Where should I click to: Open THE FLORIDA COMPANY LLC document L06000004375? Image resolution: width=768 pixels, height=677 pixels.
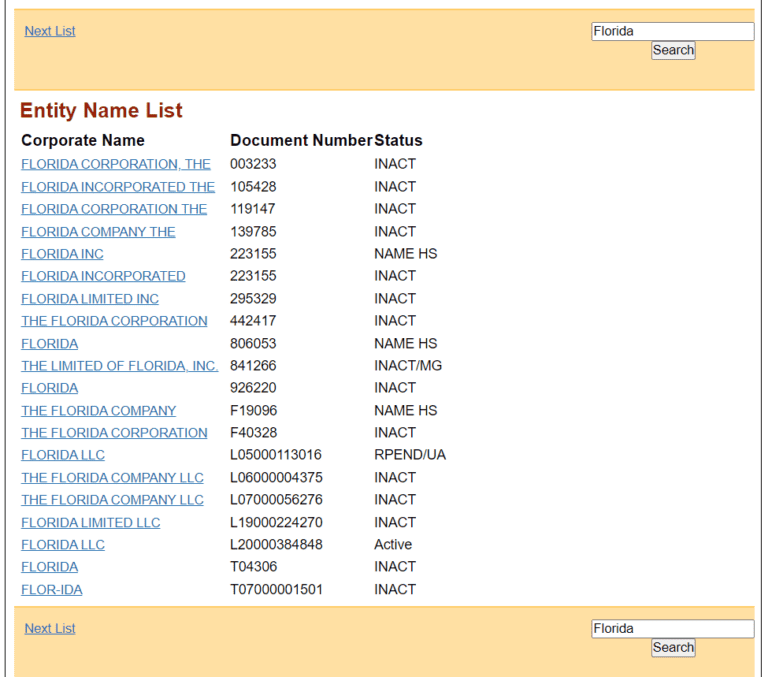pos(112,478)
